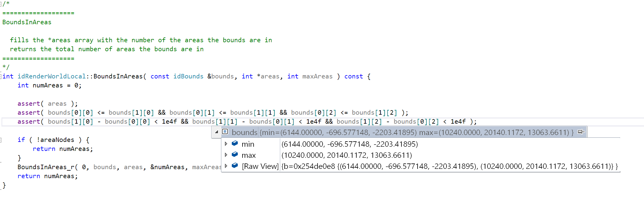This screenshot has height=197, width=644.
Task: Select the max member name
Action: [x=249, y=155]
